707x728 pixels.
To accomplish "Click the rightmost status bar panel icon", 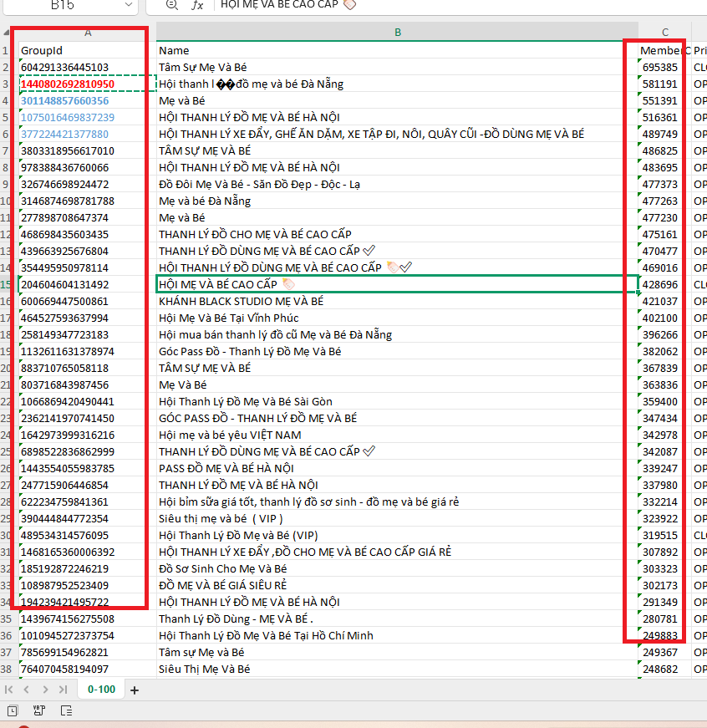I will click(66, 711).
